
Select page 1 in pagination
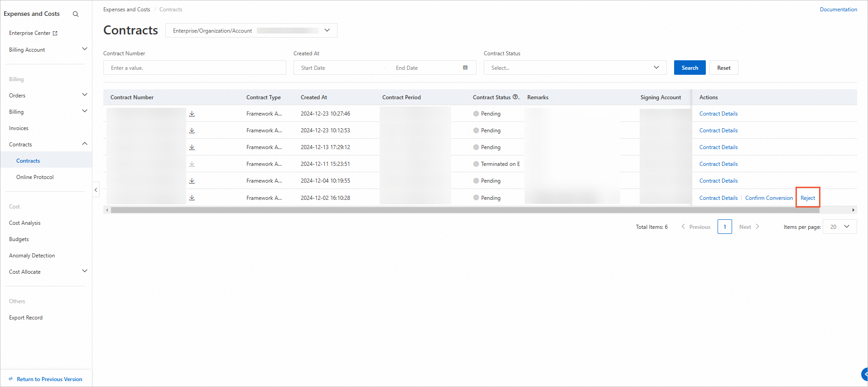click(725, 227)
